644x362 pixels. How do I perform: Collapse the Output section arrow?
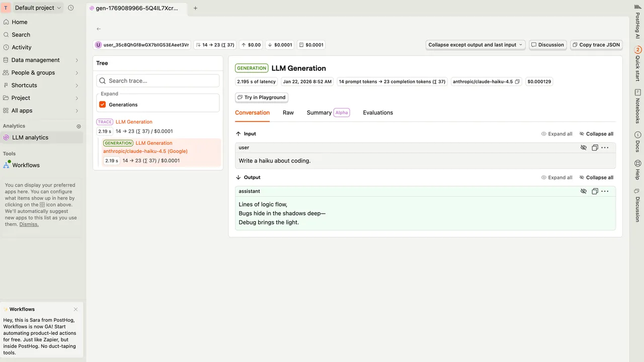tap(238, 177)
